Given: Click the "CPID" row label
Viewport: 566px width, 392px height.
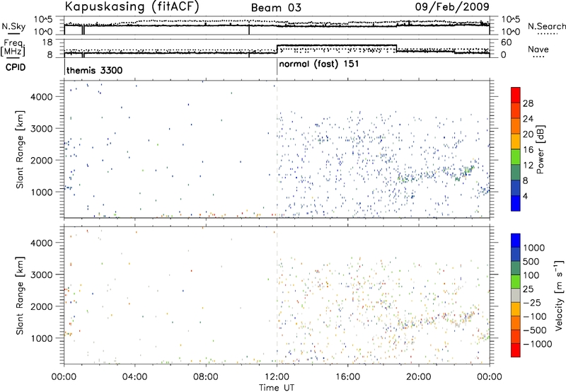Looking at the screenshot, I should 16,67.
